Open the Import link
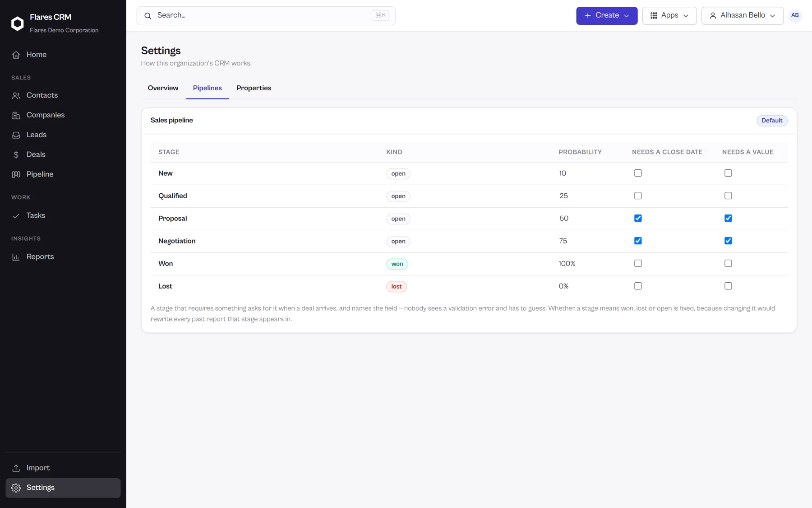812x508 pixels. coord(63,468)
